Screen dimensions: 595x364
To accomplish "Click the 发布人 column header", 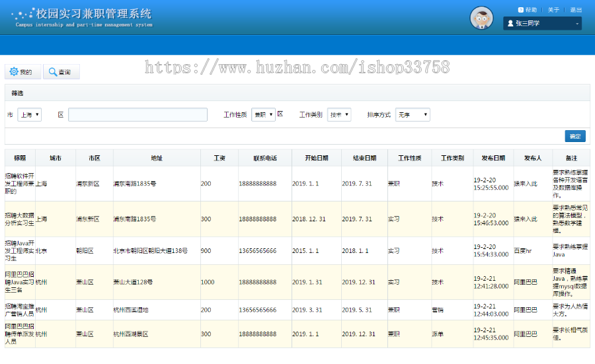I will [x=533, y=158].
